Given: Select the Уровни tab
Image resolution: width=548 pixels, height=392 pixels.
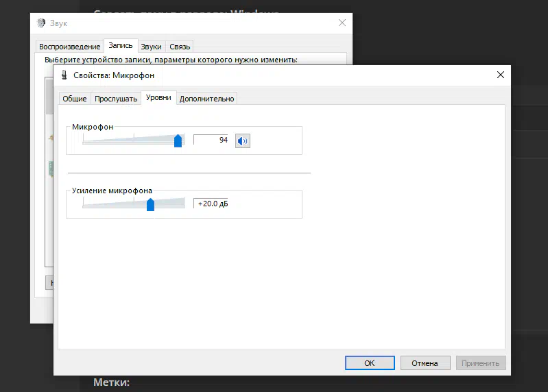Looking at the screenshot, I should [x=158, y=98].
